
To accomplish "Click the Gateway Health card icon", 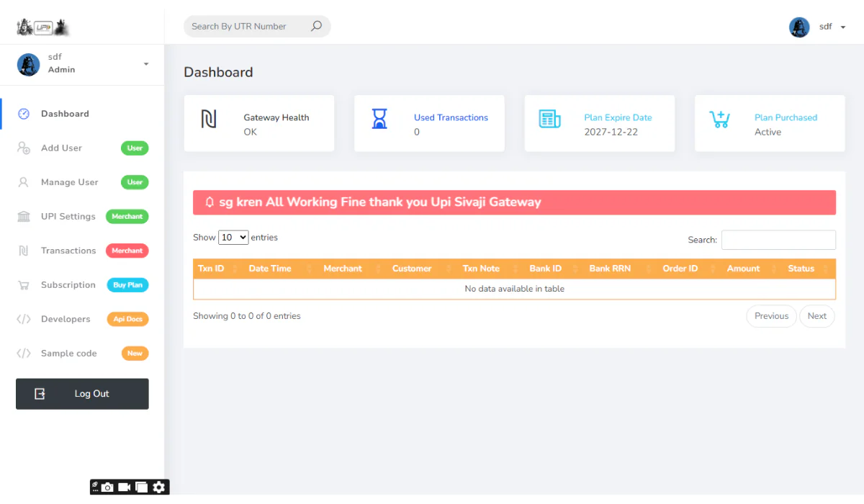I will point(208,119).
